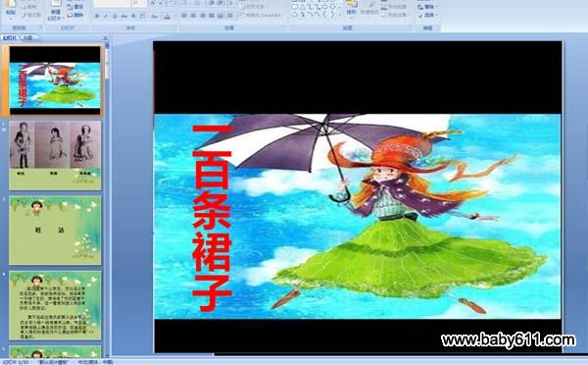Apply strikethrough from the font group

124,16
